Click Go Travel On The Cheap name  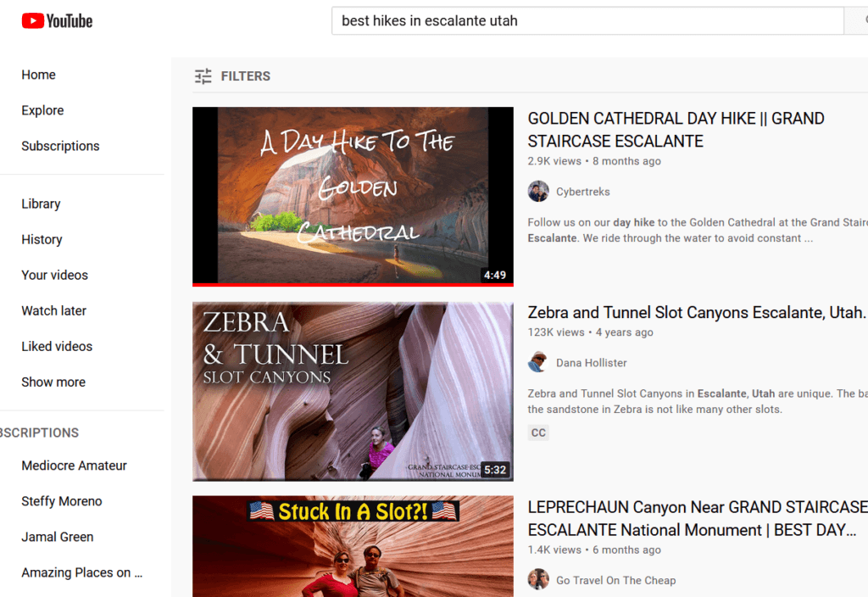coord(615,580)
